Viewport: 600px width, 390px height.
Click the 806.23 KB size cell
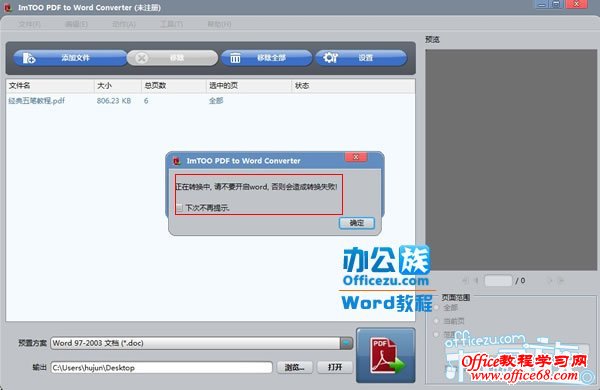[114, 101]
